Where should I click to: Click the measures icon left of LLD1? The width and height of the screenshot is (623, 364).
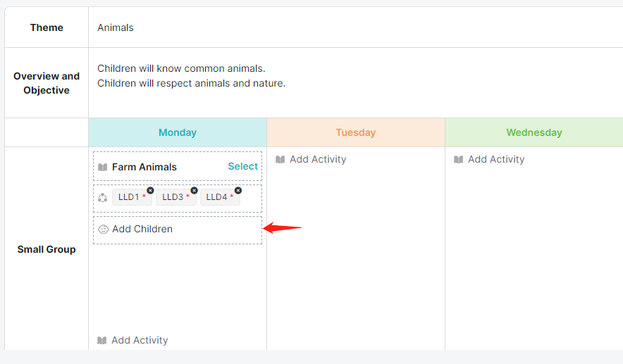click(102, 197)
